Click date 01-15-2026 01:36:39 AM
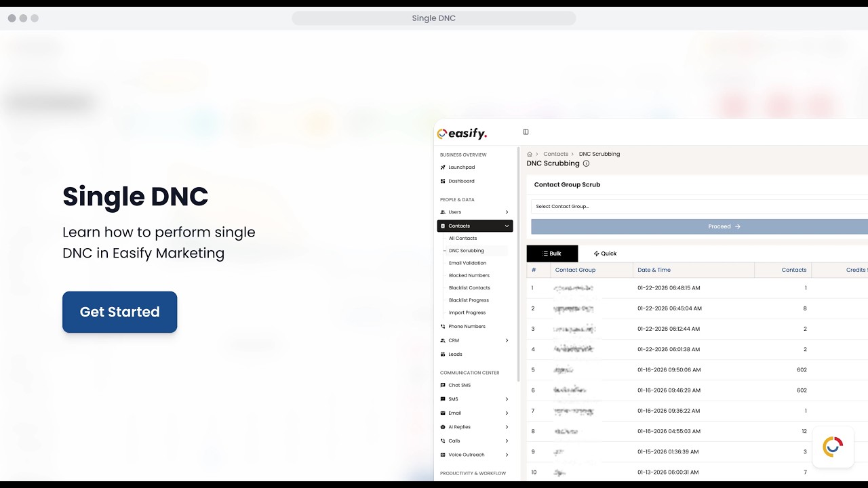This screenshot has height=488, width=868. point(668,451)
